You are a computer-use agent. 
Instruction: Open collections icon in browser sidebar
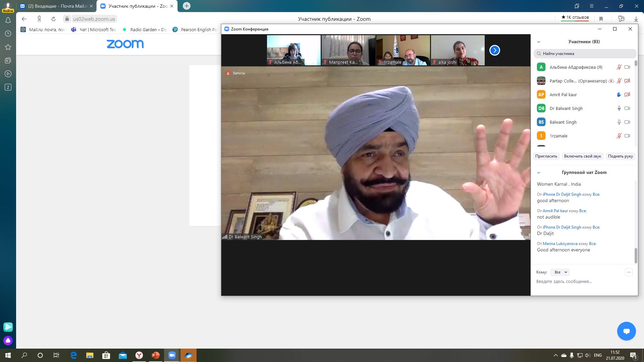click(x=8, y=60)
